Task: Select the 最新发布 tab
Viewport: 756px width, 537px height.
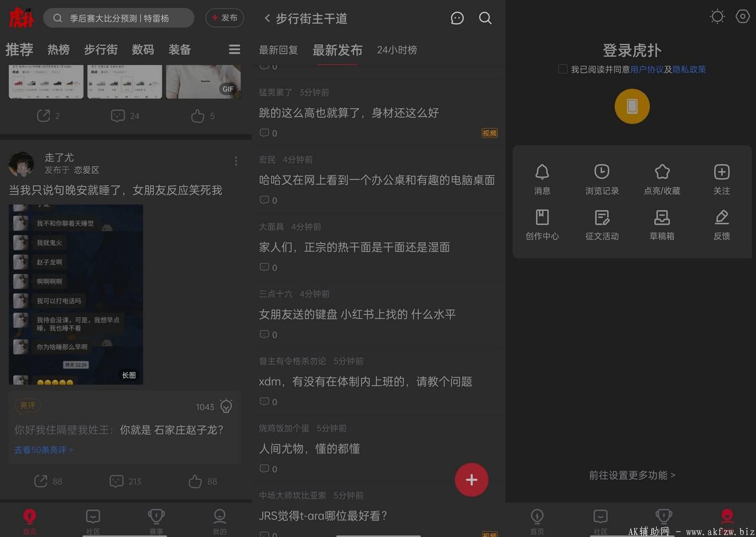Action: (x=337, y=50)
